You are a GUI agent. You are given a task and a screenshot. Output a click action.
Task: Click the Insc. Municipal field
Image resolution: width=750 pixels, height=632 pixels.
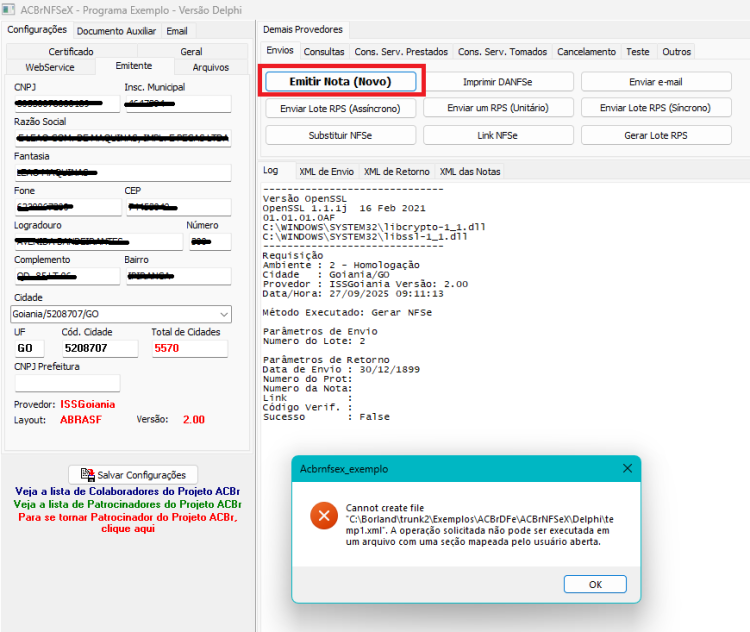[x=178, y=103]
